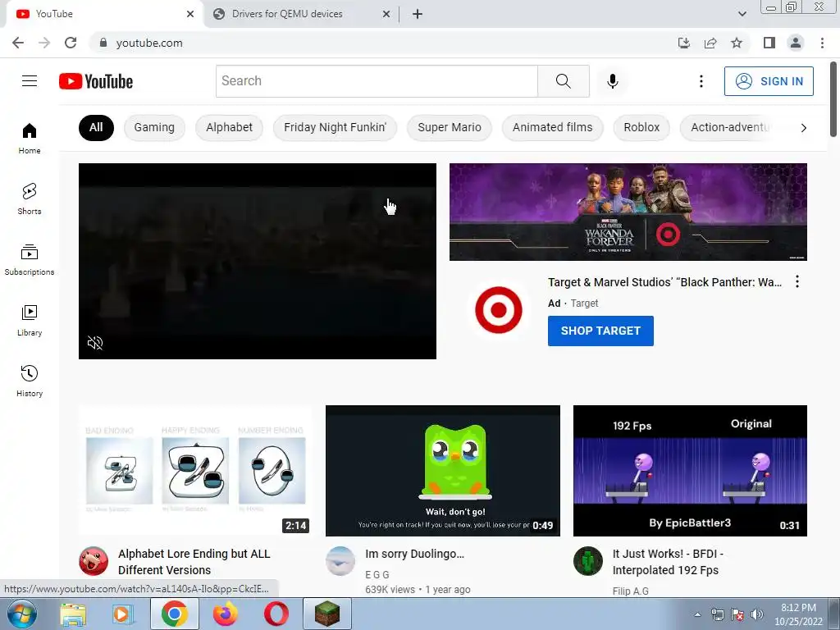Select the Friday Night Funkin' chip
The width and height of the screenshot is (840, 630).
[335, 127]
